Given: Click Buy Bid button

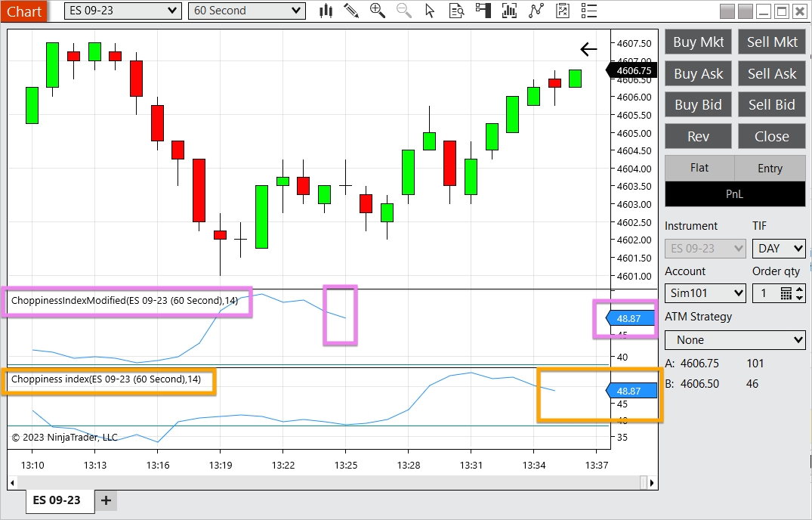Looking at the screenshot, I should click(x=698, y=104).
